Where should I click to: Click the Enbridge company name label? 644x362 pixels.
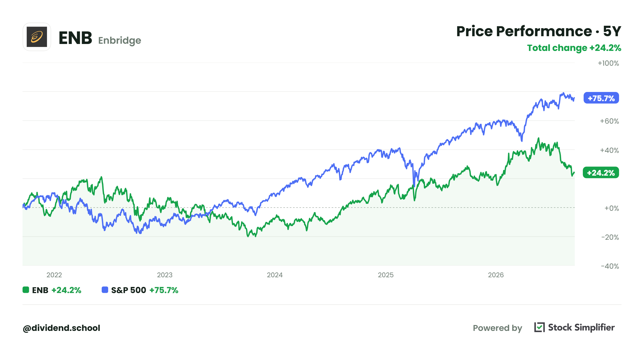[x=120, y=40]
